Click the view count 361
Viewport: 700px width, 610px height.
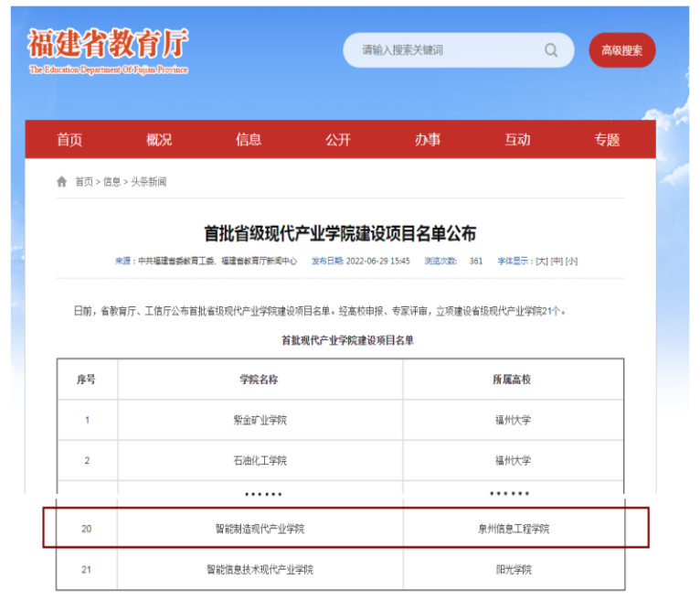476,261
